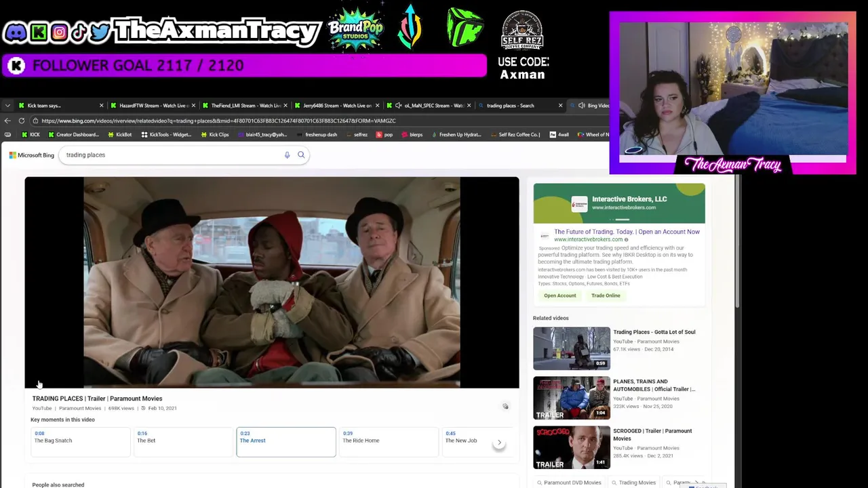Click the Bing search magnifier icon
This screenshot has width=868, height=488.
click(x=301, y=155)
